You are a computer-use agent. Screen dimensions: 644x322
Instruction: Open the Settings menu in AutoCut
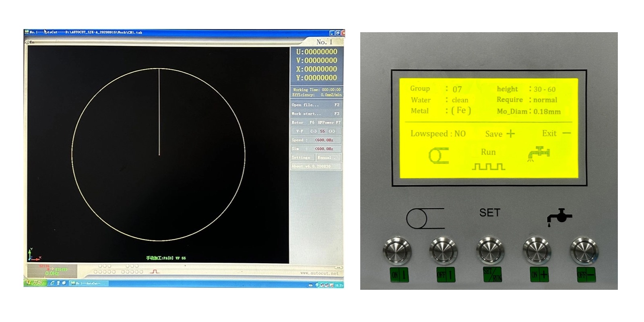pos(302,157)
